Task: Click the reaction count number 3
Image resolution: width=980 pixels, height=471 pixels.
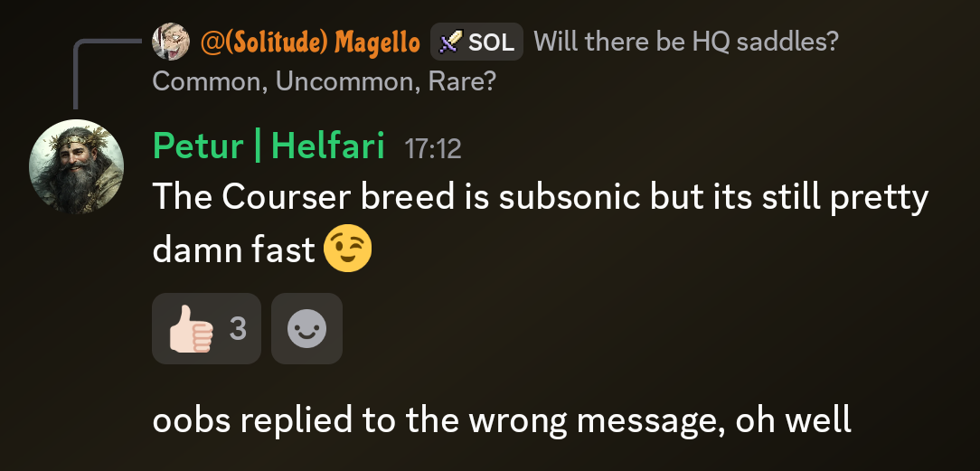Action: [238, 328]
